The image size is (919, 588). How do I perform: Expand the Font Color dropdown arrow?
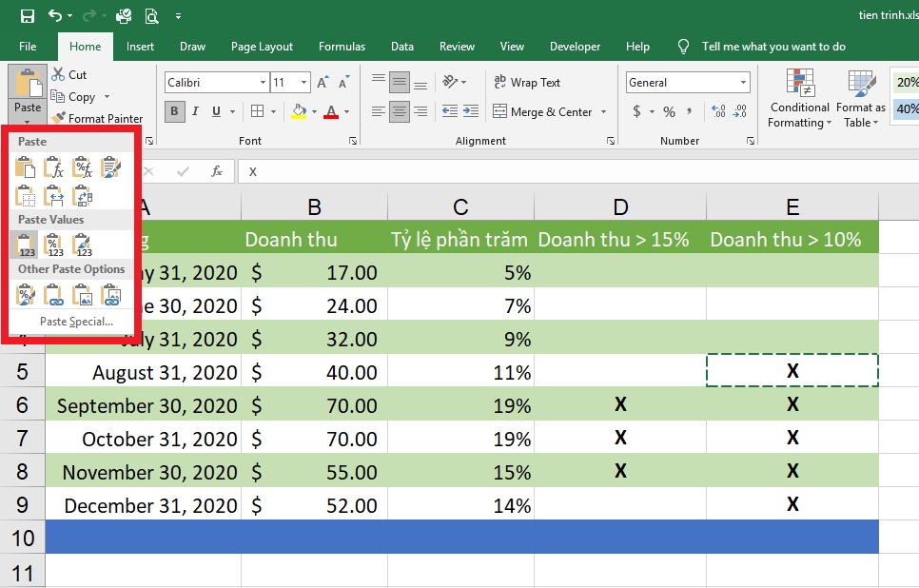[x=347, y=110]
